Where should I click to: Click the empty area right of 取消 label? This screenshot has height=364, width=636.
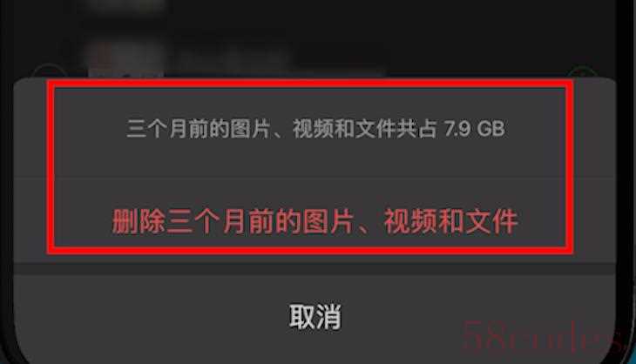pos(478,317)
